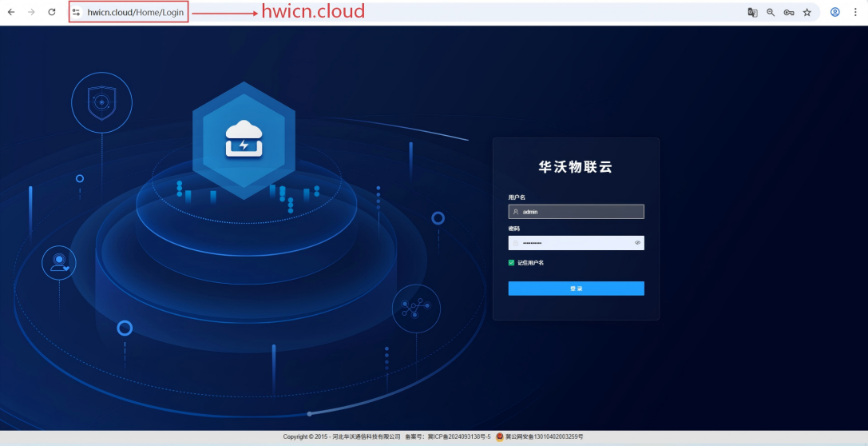Show password using the eye icon

[x=637, y=242]
